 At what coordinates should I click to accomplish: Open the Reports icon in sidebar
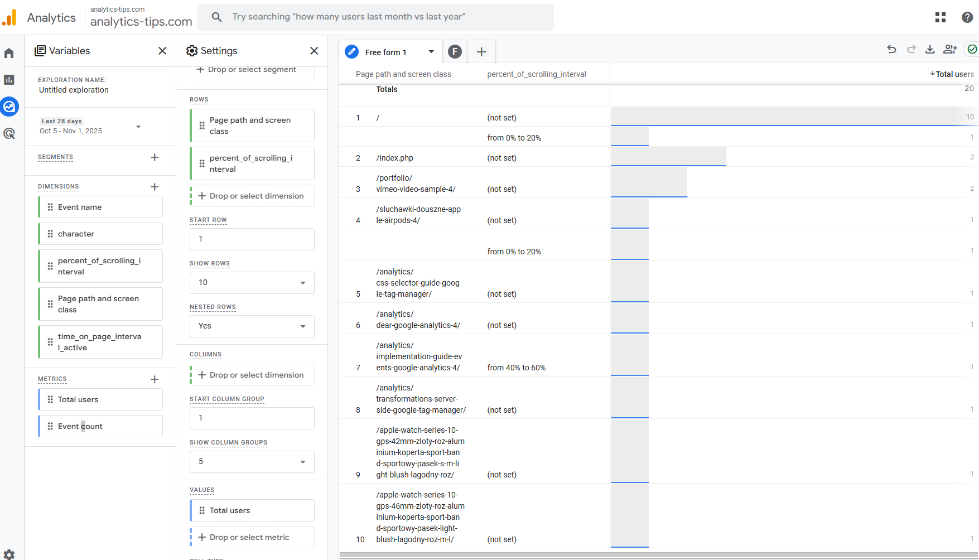point(9,80)
